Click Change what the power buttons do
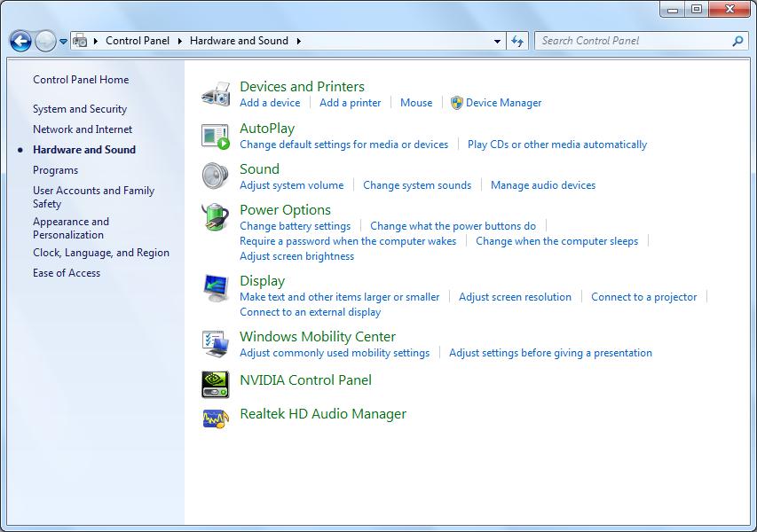 pos(453,226)
